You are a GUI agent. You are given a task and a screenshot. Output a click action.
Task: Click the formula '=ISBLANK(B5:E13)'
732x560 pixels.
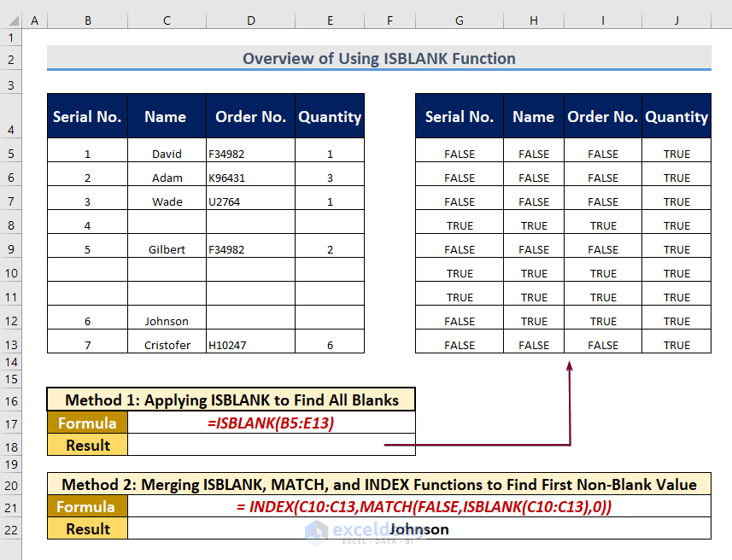(x=272, y=423)
